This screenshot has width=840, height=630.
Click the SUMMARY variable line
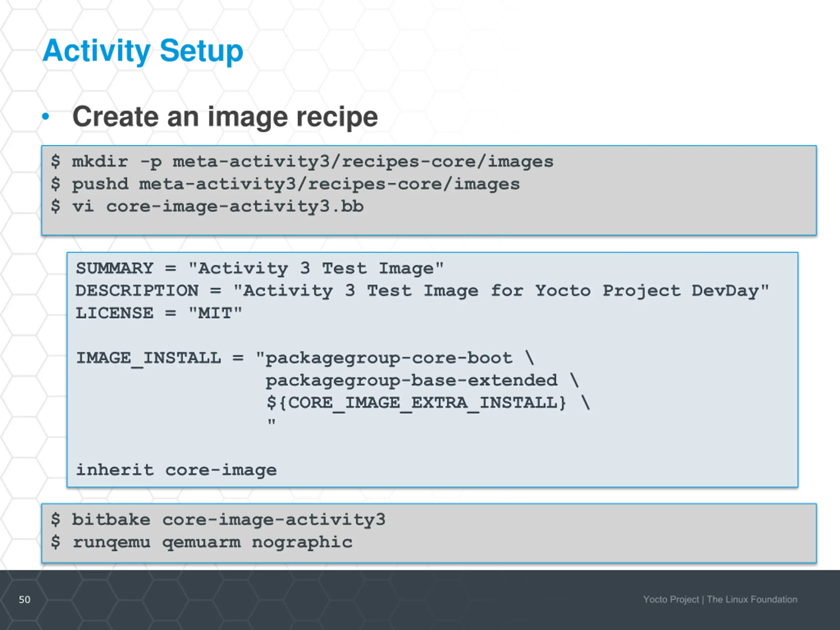259,268
